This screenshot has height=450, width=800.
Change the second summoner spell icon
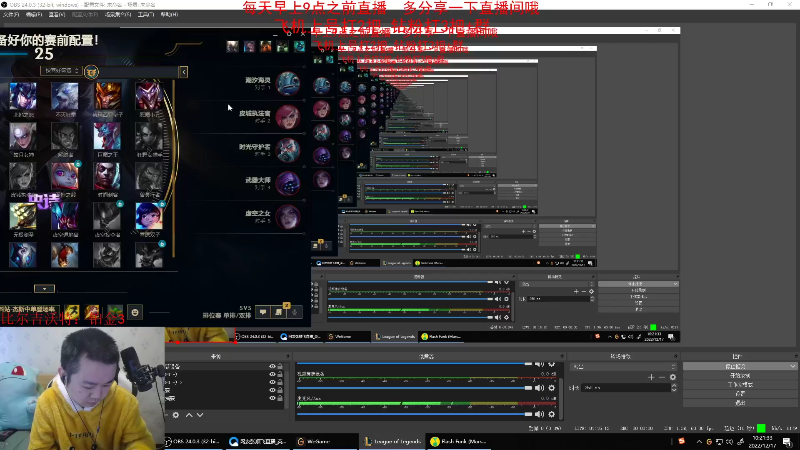point(92,312)
